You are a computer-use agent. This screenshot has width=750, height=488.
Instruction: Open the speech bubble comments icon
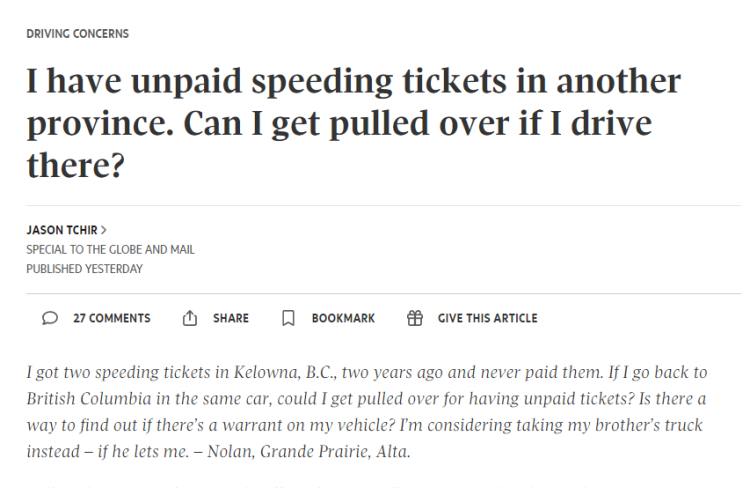50,318
